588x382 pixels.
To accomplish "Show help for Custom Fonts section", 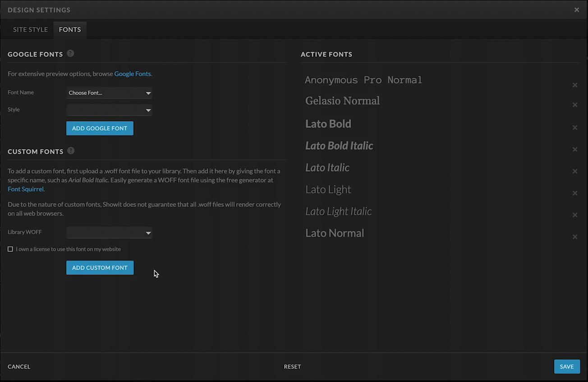I will (x=71, y=150).
